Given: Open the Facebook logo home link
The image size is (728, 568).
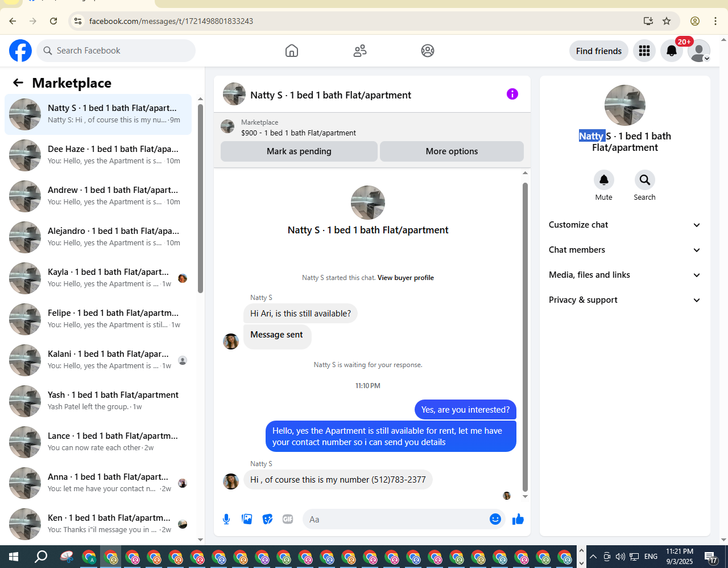Looking at the screenshot, I should coord(20,51).
